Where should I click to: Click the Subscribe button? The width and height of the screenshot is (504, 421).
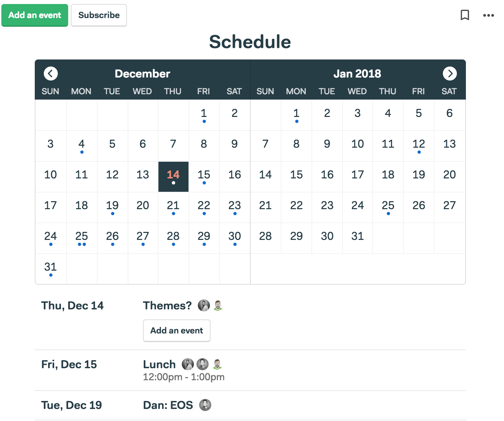99,15
